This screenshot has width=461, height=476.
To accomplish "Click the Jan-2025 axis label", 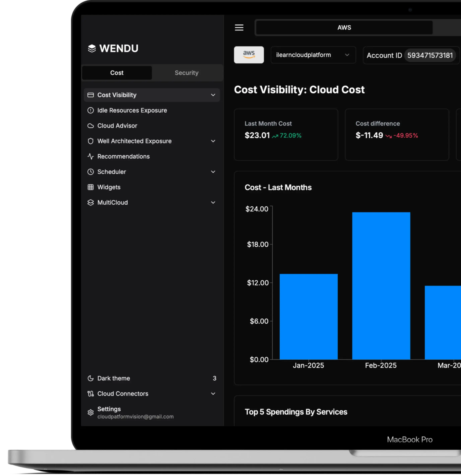I will 308,365.
